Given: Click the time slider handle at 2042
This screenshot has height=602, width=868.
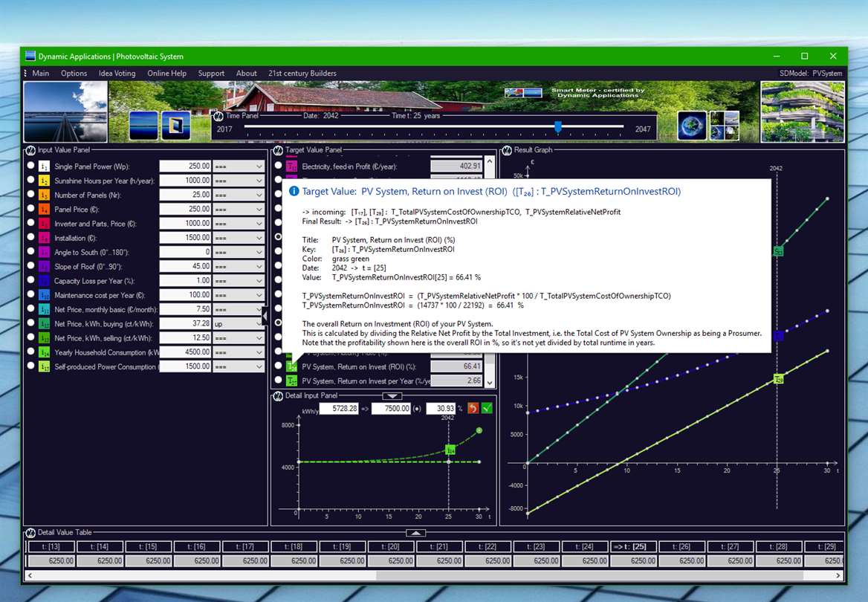Looking at the screenshot, I should click(x=558, y=127).
